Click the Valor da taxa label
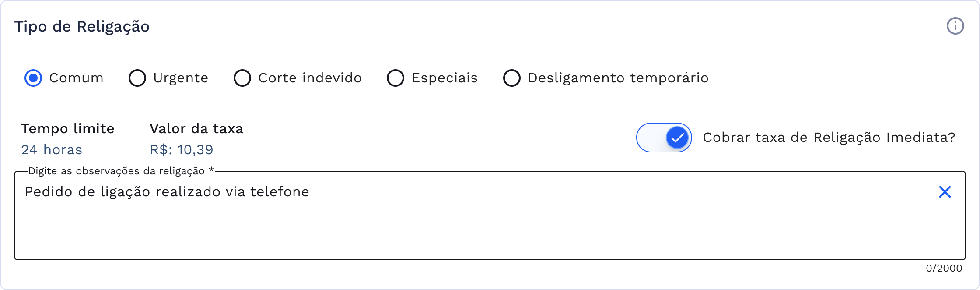This screenshot has height=290, width=980. [196, 129]
